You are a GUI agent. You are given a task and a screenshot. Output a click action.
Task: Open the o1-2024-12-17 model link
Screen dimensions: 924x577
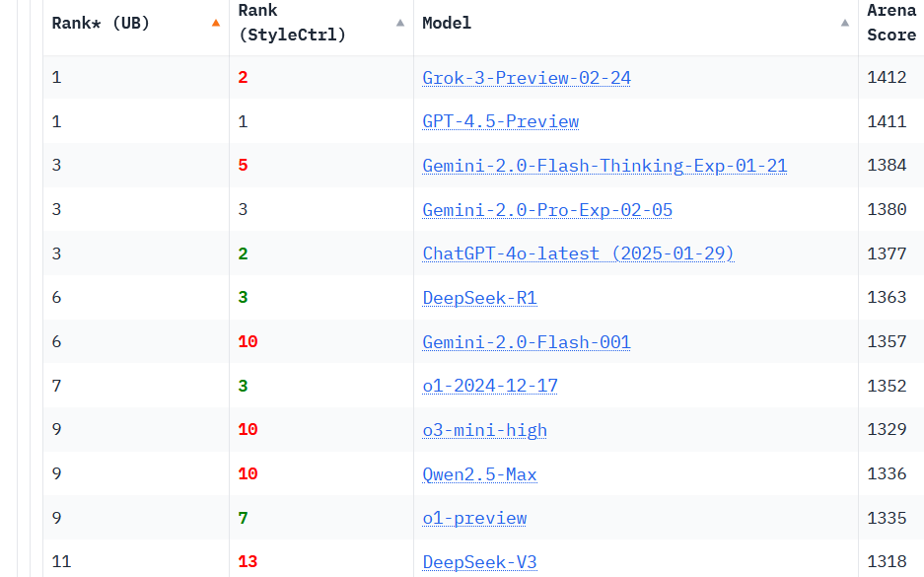pyautogui.click(x=490, y=386)
